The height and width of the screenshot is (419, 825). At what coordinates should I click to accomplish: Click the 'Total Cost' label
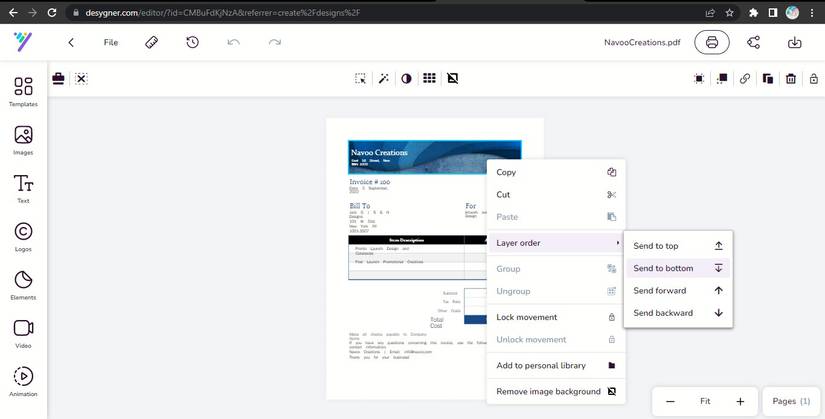coord(437,323)
